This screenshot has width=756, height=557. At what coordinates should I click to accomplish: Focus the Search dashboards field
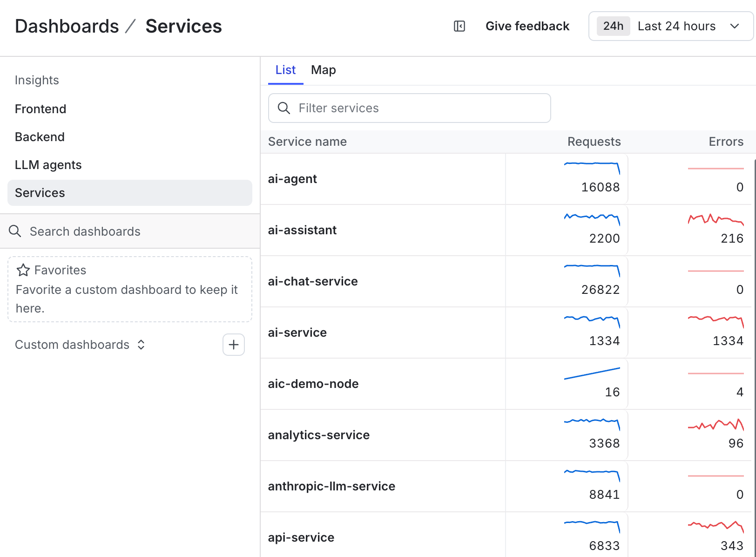130,231
